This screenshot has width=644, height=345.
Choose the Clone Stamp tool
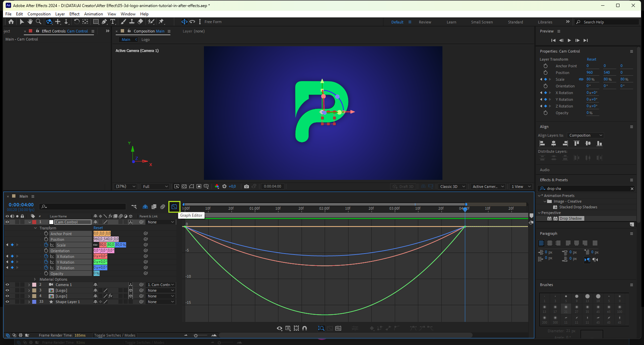tap(132, 22)
